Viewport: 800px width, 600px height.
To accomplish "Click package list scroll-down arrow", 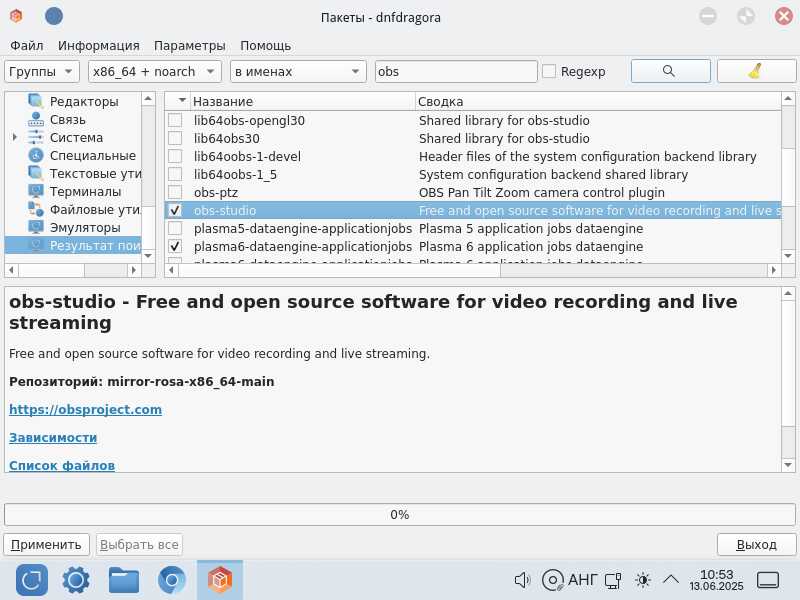I will 788,255.
